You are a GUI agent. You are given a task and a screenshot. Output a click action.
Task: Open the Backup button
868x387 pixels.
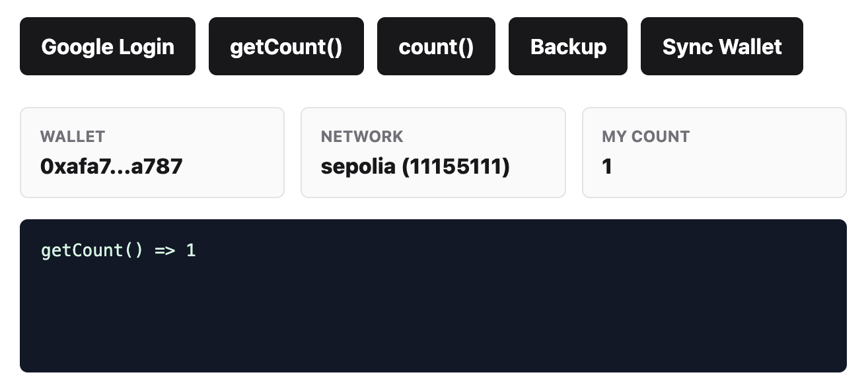point(568,46)
